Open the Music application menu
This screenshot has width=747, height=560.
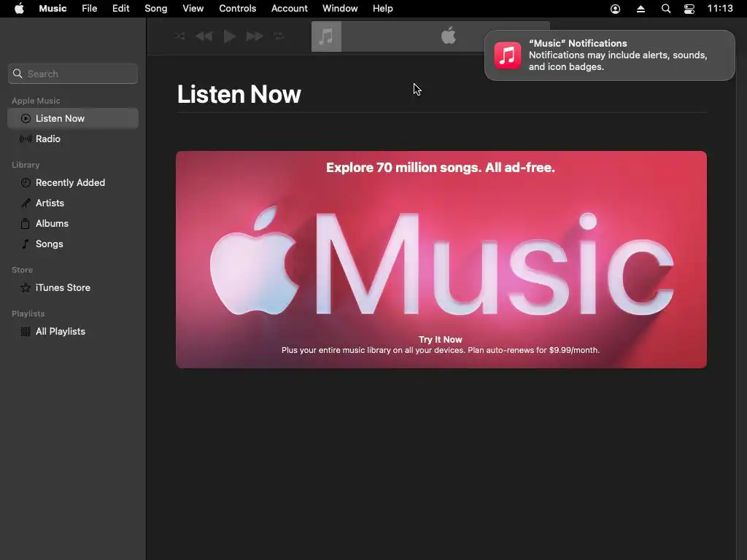click(x=53, y=9)
